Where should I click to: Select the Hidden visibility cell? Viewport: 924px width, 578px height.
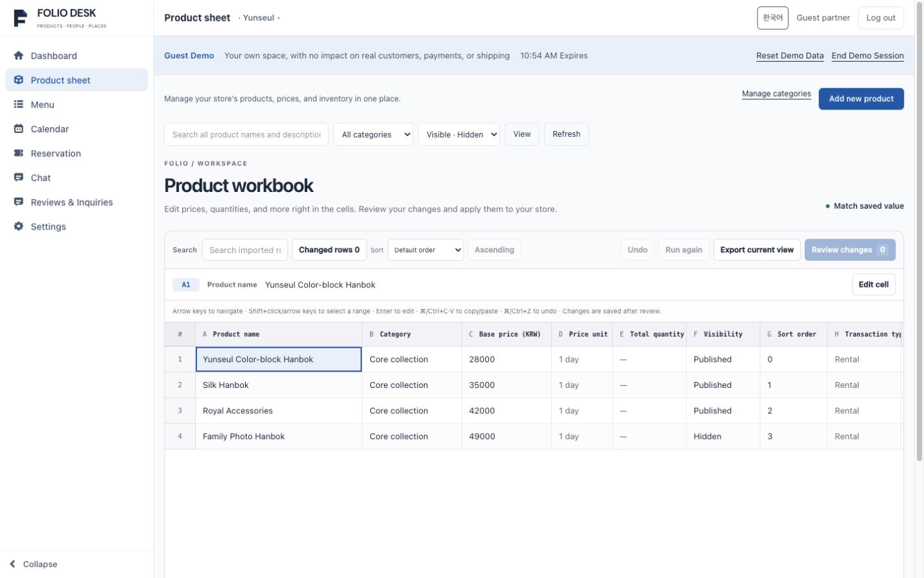pos(723,437)
